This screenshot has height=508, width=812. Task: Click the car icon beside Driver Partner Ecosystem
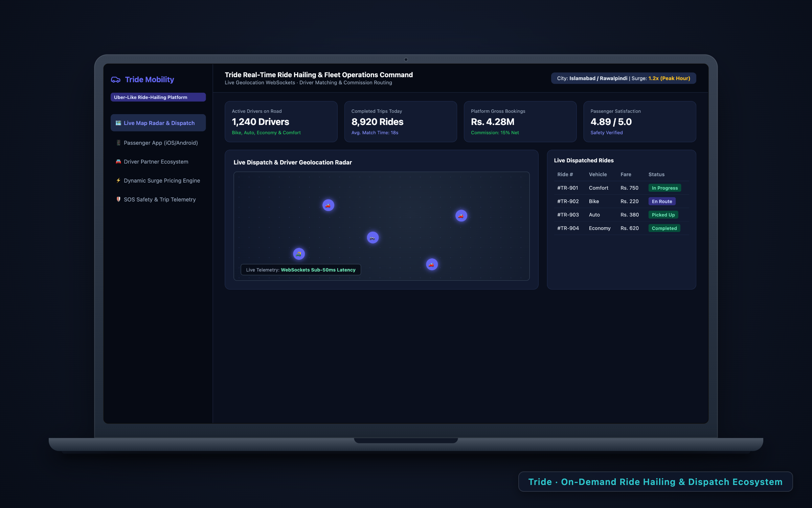(x=118, y=162)
